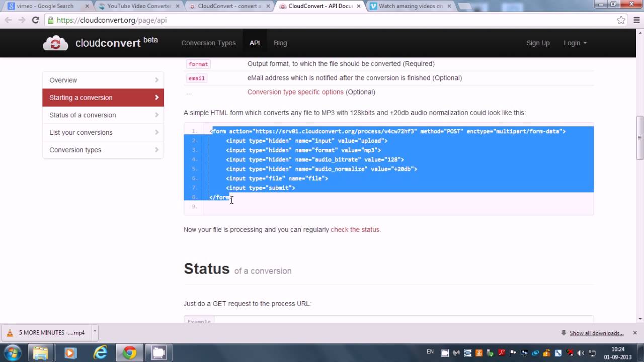Open List your conversions sidebar item
This screenshot has height=362, width=644.
point(103,132)
